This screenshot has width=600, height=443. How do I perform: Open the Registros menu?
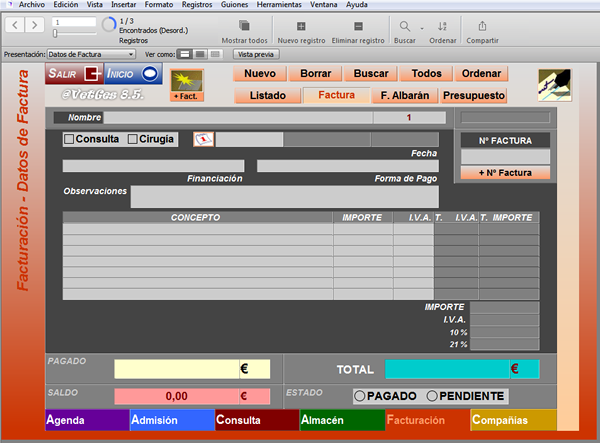click(x=197, y=5)
